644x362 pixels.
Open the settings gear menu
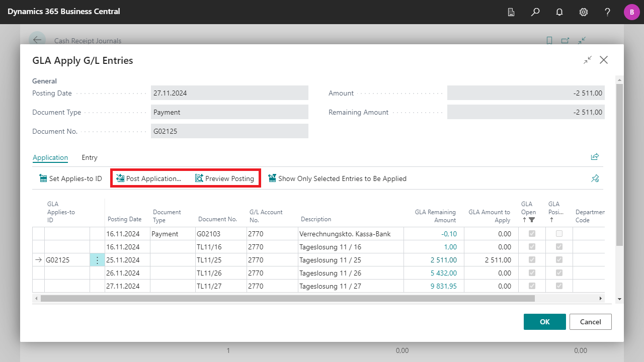click(584, 12)
